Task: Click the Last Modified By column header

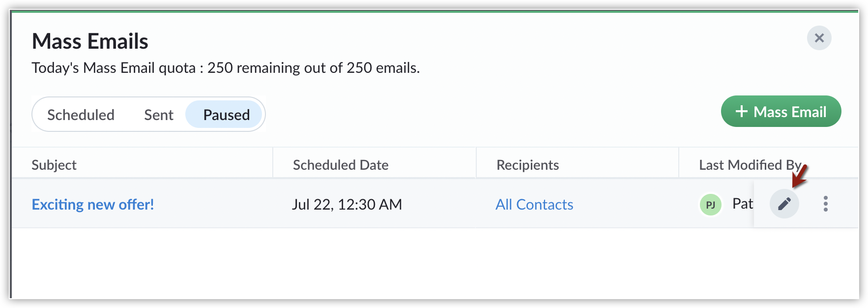Action: tap(750, 165)
